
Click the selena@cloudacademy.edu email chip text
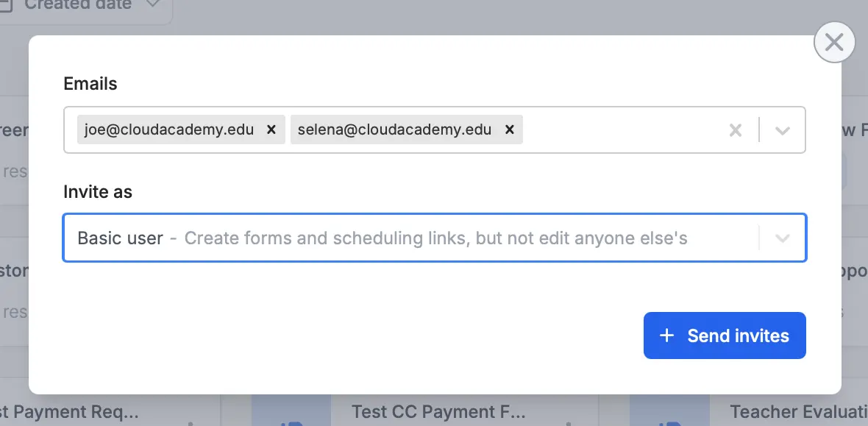[395, 129]
